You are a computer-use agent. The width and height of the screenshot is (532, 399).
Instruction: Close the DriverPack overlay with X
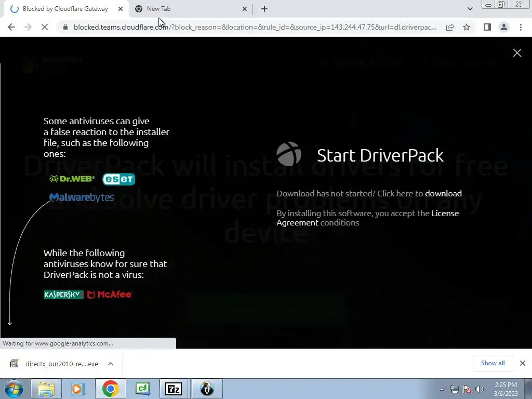(517, 52)
